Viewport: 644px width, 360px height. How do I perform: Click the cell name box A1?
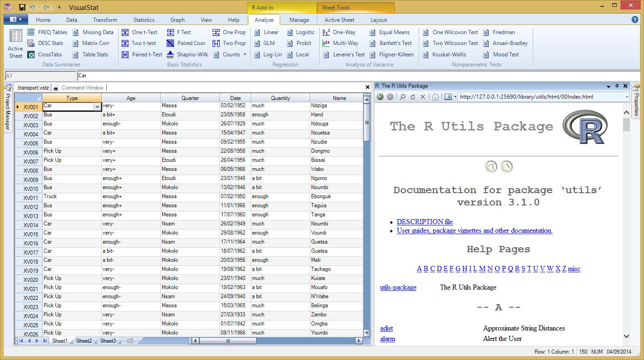[x=40, y=76]
